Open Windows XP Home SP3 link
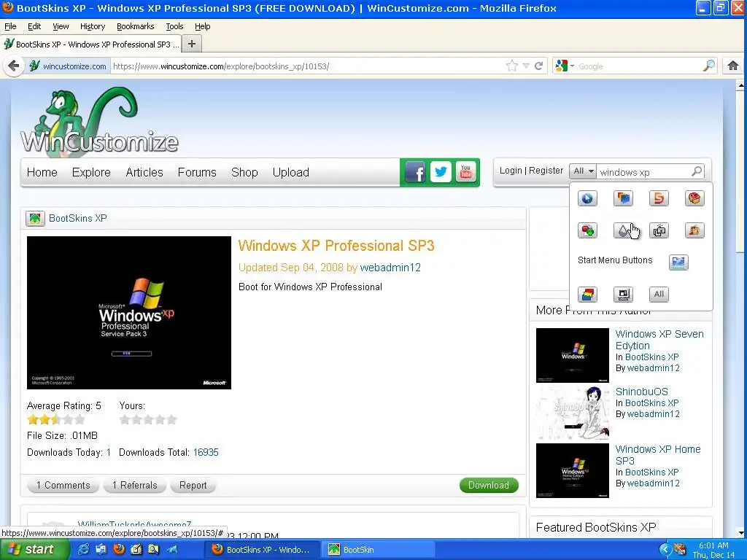Viewport: 747px width, 560px height. [658, 455]
